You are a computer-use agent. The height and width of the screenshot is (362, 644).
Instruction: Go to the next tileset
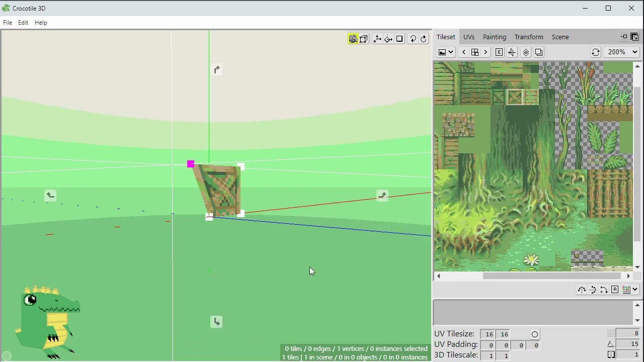tap(486, 52)
